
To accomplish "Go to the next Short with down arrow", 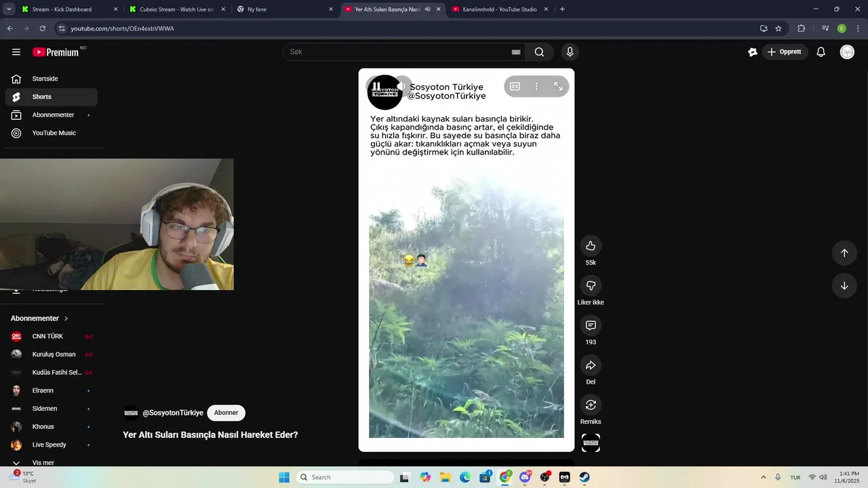I will coord(844,285).
